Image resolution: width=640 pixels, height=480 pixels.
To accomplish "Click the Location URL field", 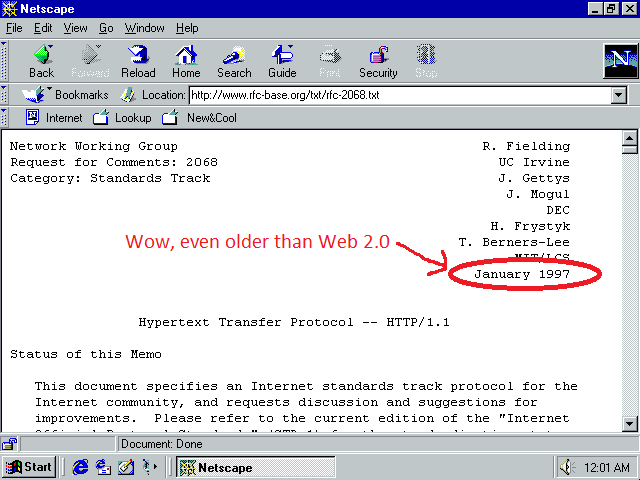I will click(x=400, y=96).
